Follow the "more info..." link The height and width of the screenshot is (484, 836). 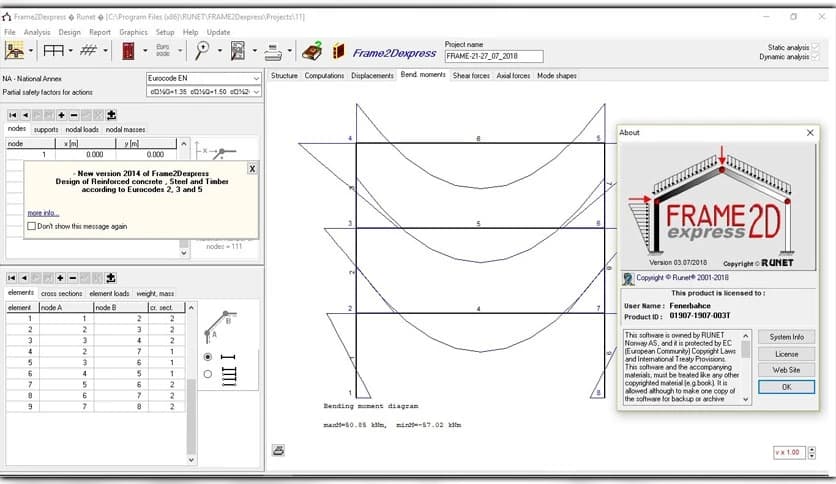coord(43,213)
